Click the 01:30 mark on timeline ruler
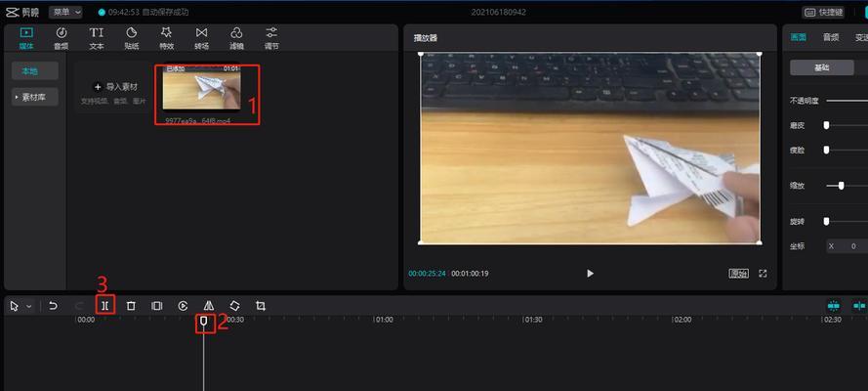Image resolution: width=868 pixels, height=391 pixels. tap(533, 320)
